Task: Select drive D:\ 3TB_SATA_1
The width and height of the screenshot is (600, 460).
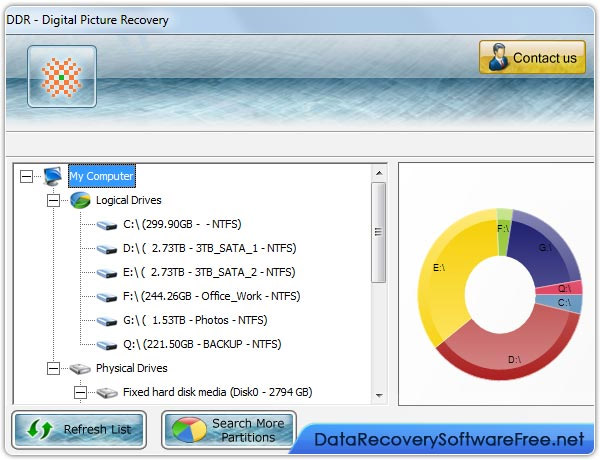Action: (210, 248)
